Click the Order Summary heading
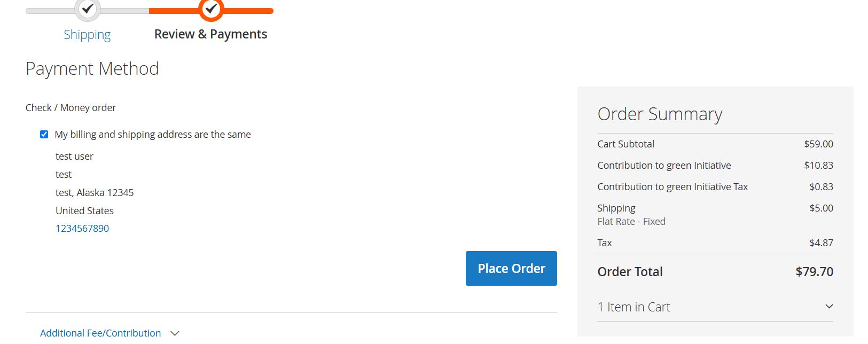868x344 pixels. [660, 114]
